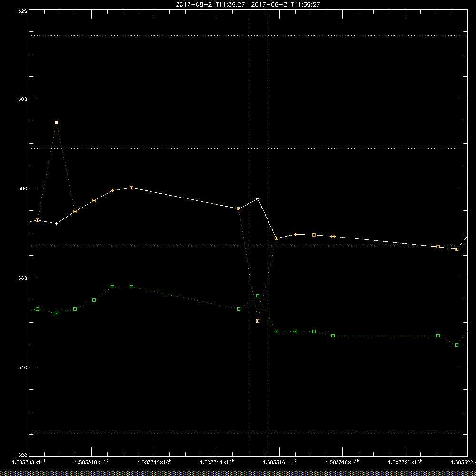
Task: Click the green square at value 552
Action: (x=56, y=313)
